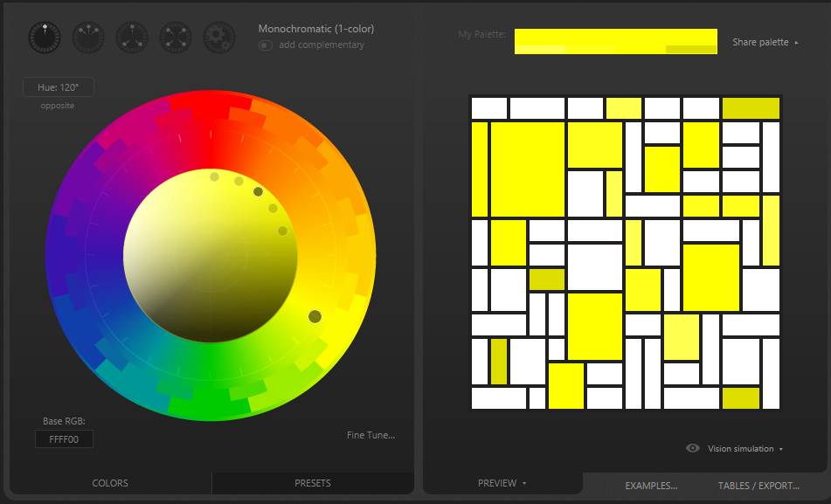Click the Hue: 120° field

click(x=59, y=87)
